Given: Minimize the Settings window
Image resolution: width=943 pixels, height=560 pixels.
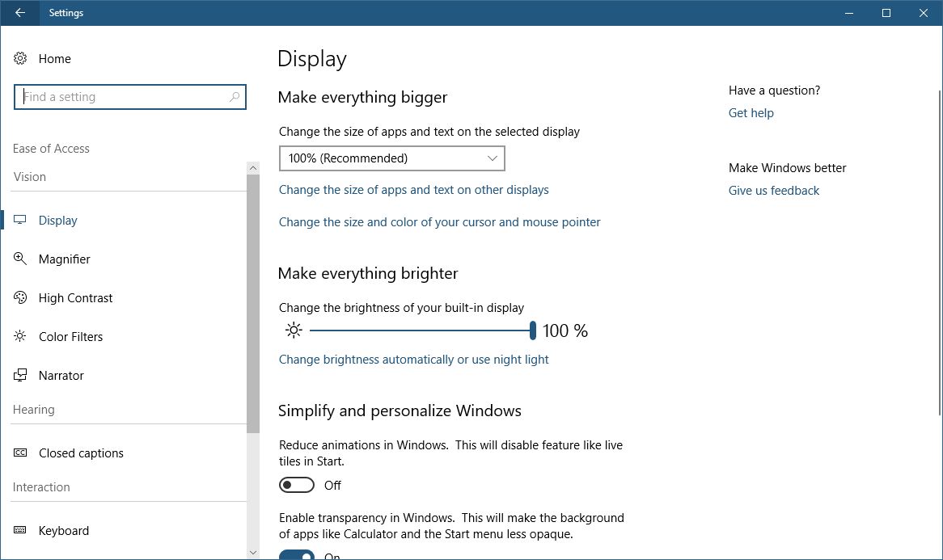Looking at the screenshot, I should click(849, 13).
